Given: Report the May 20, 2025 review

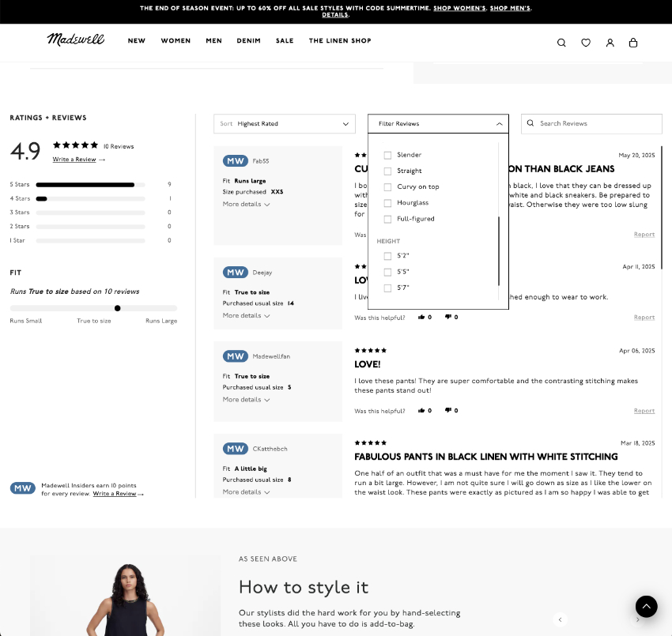Looking at the screenshot, I should (x=644, y=235).
